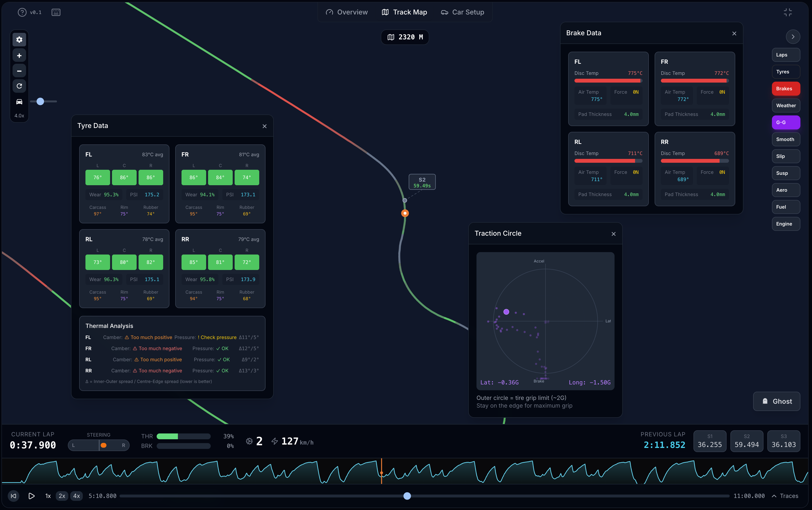Collapse the layout with the top-right resize icon
The width and height of the screenshot is (812, 510).
point(788,12)
